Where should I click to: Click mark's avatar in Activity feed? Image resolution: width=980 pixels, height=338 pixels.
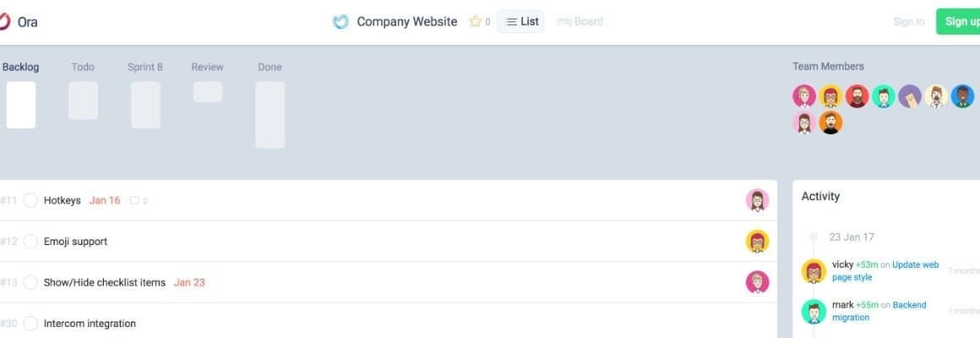coord(813,311)
